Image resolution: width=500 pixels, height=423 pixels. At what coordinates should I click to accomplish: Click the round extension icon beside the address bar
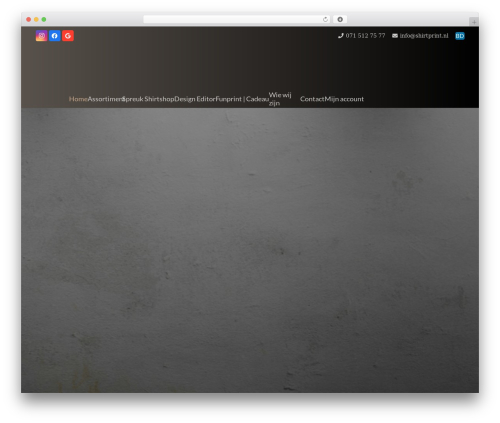[x=340, y=19]
